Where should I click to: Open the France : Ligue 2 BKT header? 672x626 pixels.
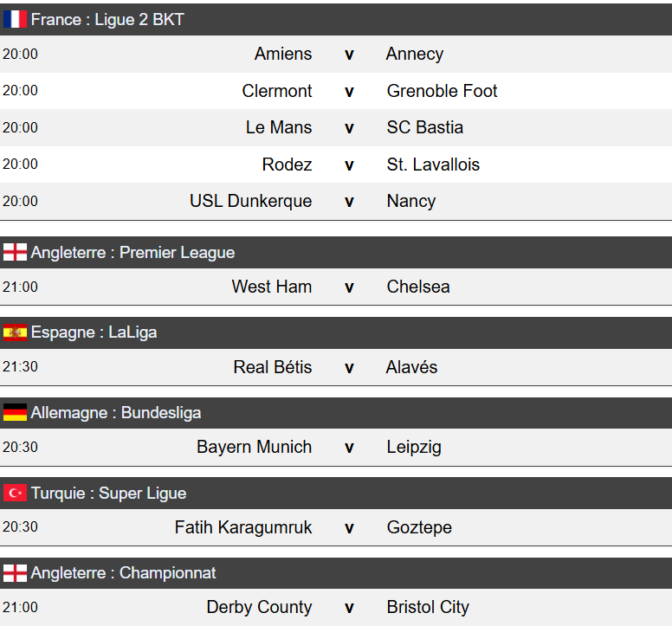point(107,19)
